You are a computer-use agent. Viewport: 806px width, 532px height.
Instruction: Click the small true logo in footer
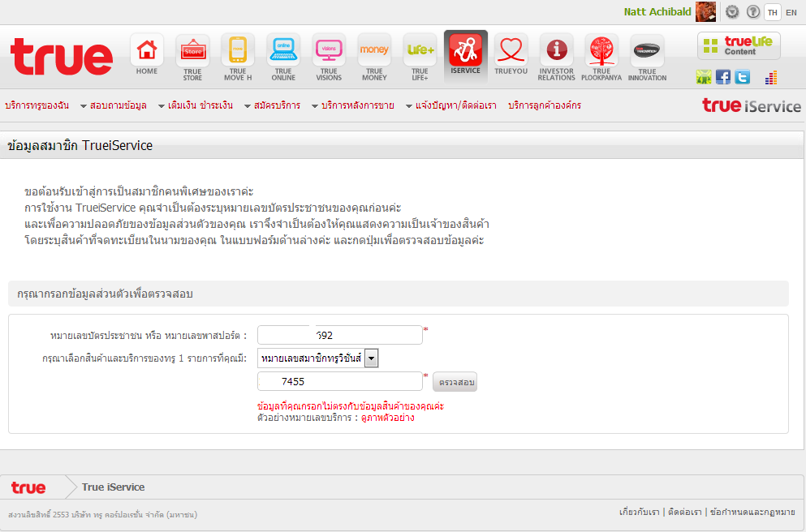pyautogui.click(x=28, y=487)
